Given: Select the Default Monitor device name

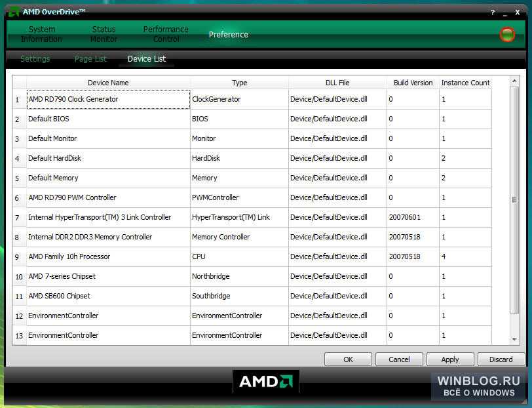Looking at the screenshot, I should 108,138.
